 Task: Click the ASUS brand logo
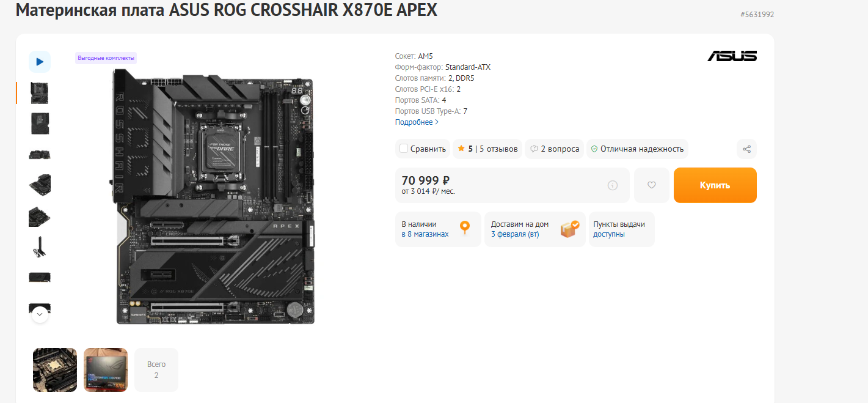tap(732, 56)
